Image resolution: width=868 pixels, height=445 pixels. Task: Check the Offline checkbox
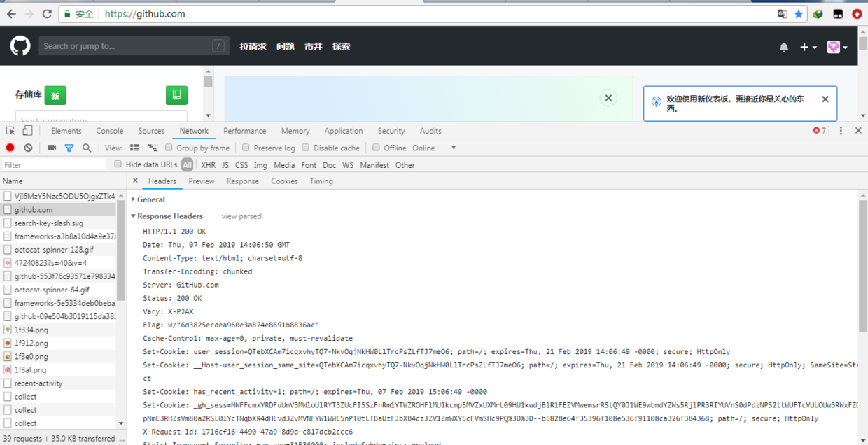tap(376, 148)
